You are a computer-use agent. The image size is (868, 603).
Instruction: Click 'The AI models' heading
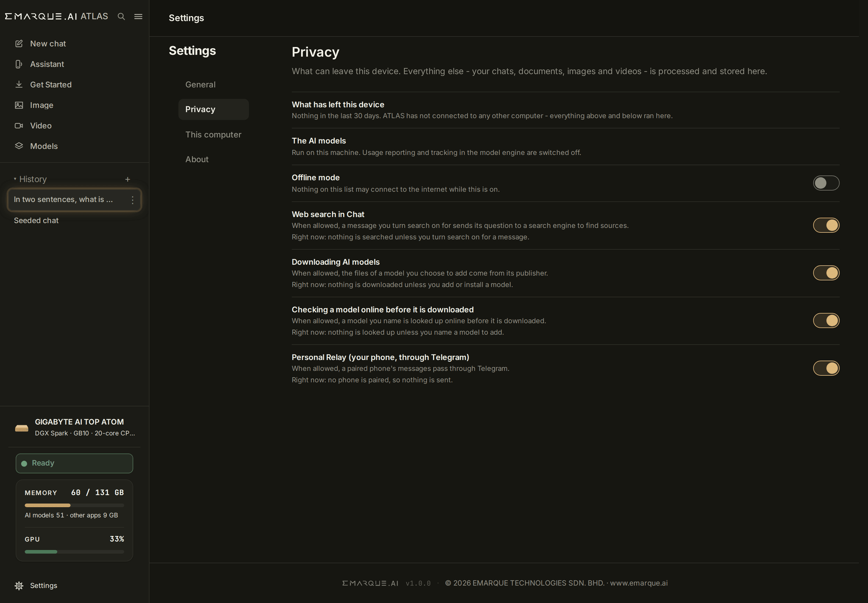tap(319, 141)
